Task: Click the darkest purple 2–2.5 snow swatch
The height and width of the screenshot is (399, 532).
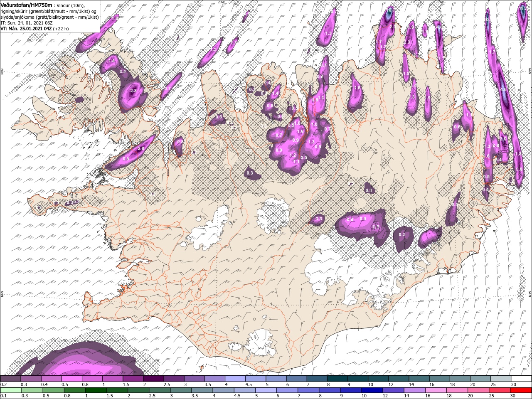Action: [x=153, y=379]
